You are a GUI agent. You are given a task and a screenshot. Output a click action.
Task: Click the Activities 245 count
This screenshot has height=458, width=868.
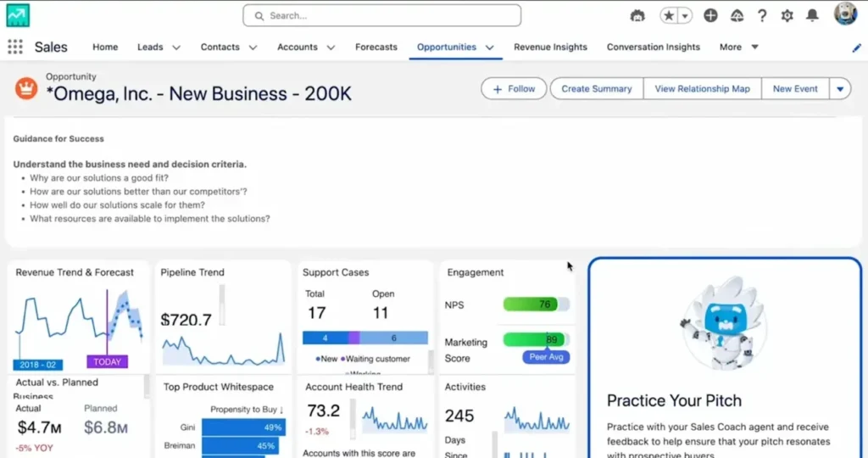pyautogui.click(x=459, y=416)
